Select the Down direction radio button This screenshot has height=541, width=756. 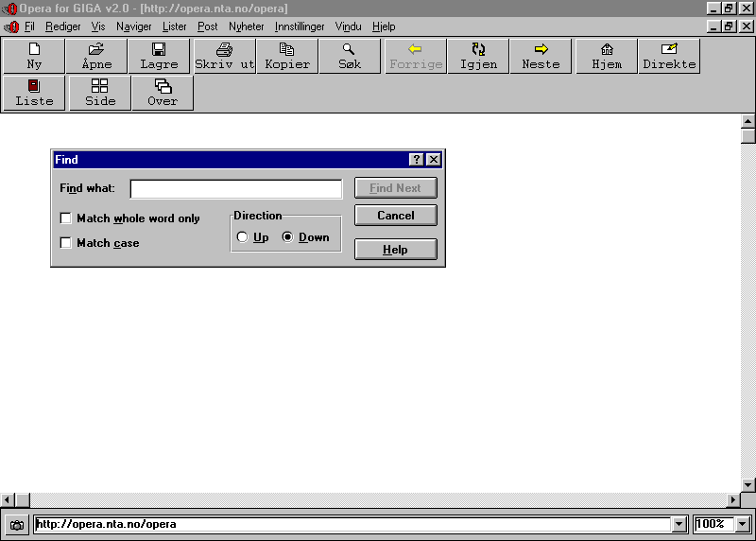click(287, 237)
